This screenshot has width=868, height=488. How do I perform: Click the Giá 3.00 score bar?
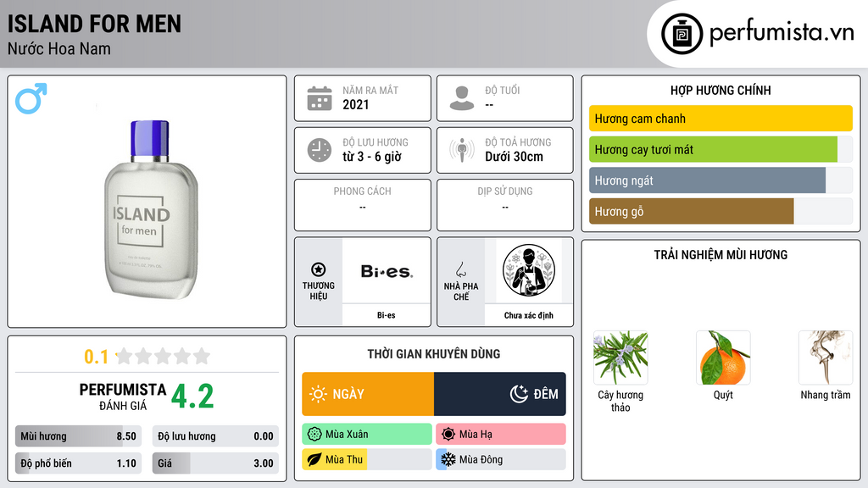click(215, 463)
